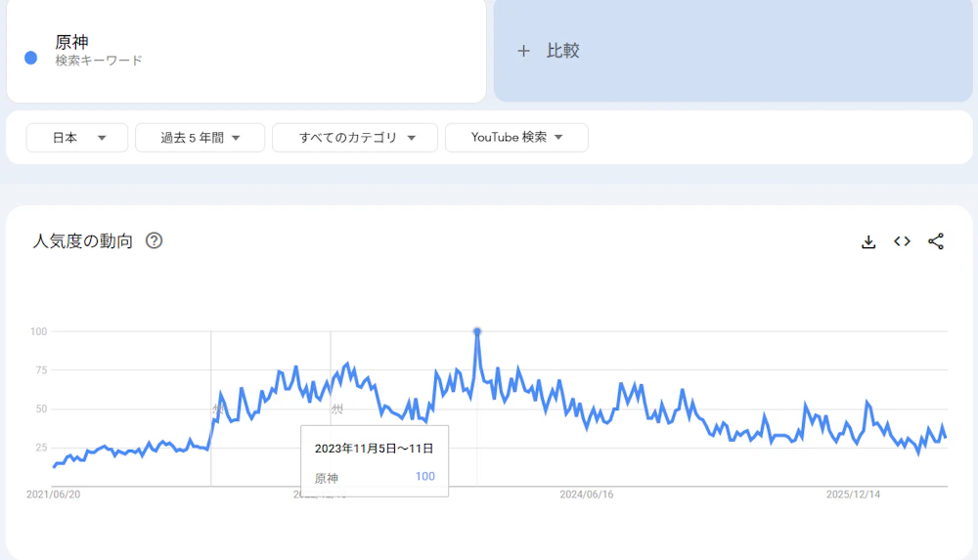
Task: Click the second 注 note marker on chart
Action: (336, 409)
